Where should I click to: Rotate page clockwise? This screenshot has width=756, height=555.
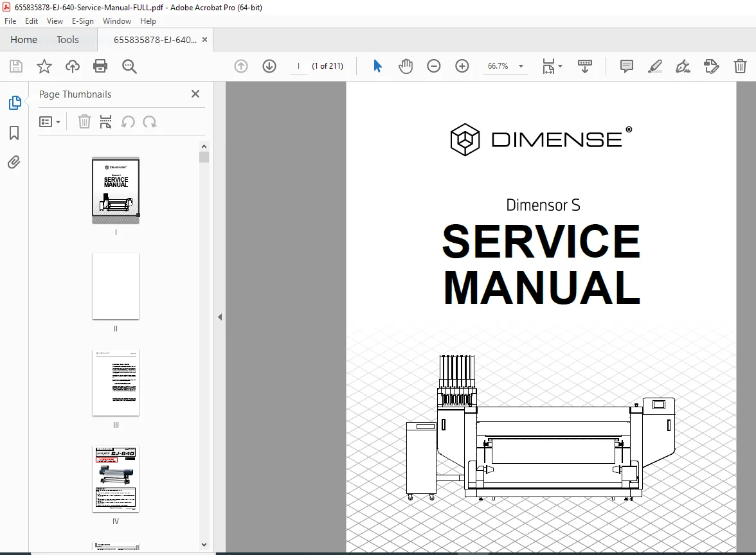[149, 122]
